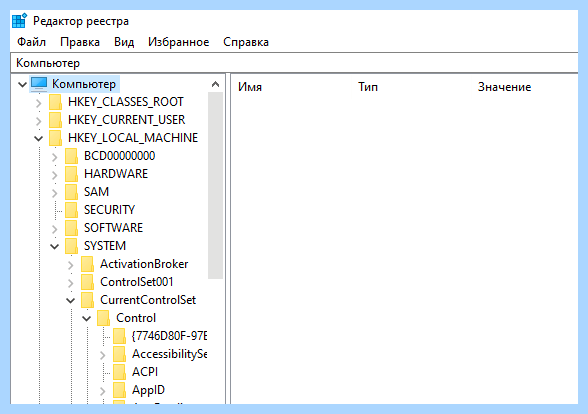Image resolution: width=588 pixels, height=414 pixels.
Task: Open the Справка menu
Action: point(246,42)
